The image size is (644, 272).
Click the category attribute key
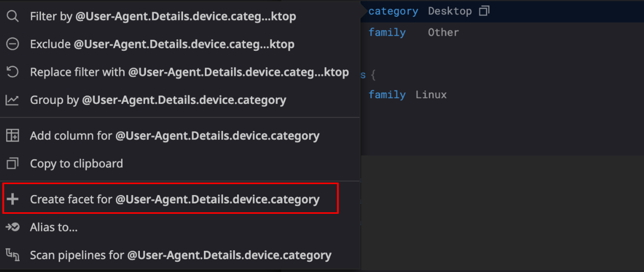click(393, 10)
